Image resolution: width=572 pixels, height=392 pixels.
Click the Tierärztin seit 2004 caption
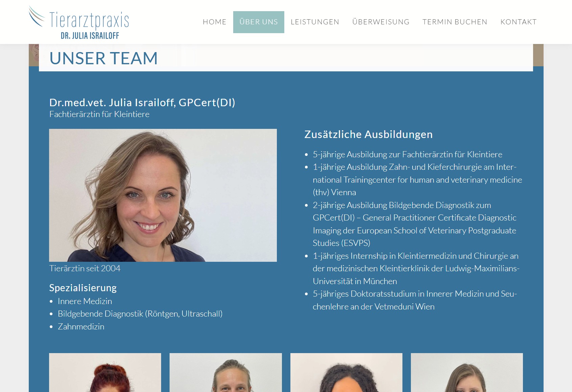(x=85, y=268)
